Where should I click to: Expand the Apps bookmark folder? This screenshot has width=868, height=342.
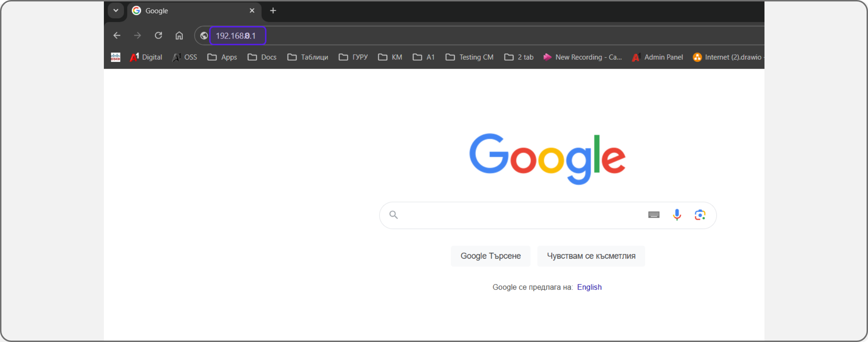(222, 57)
